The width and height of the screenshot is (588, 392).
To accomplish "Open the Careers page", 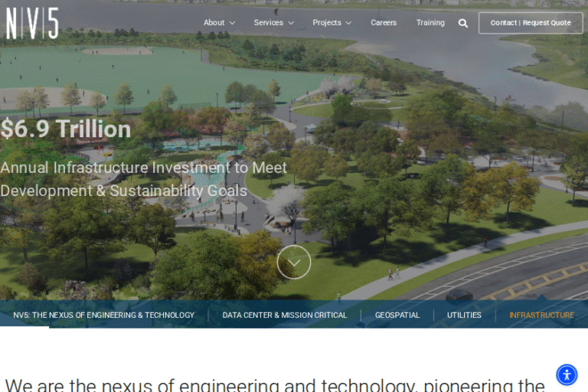I will pyautogui.click(x=384, y=23).
